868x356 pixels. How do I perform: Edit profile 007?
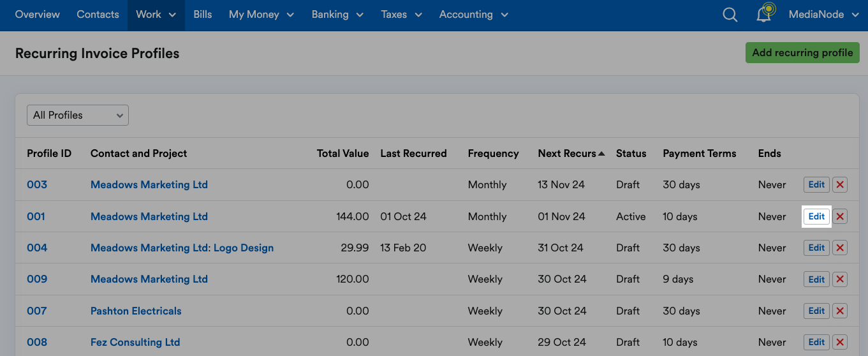[x=816, y=311]
